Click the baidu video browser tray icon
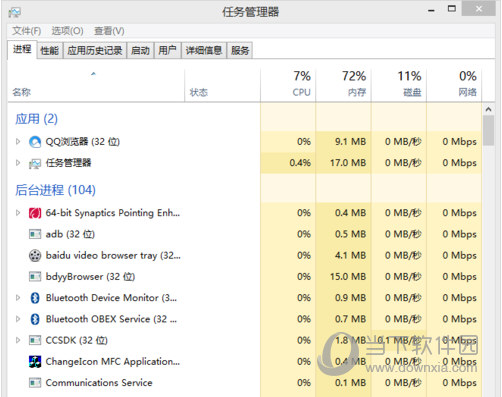This screenshot has height=397, width=502. point(35,256)
